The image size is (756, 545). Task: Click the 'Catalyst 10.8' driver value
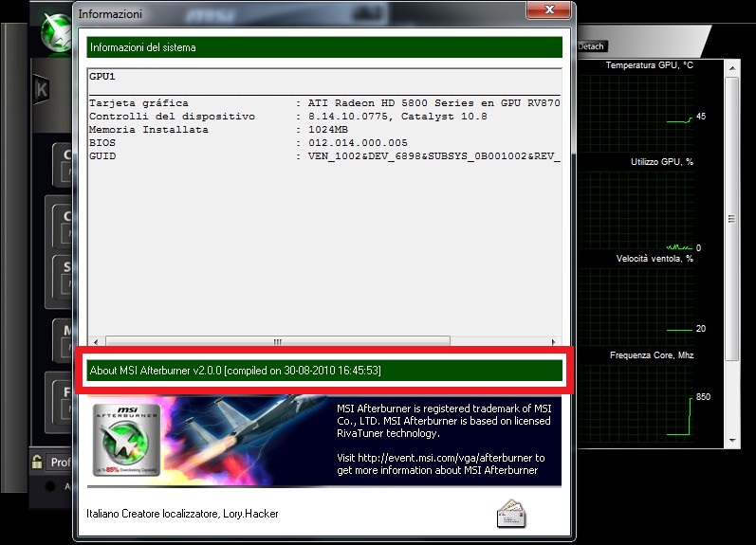click(x=444, y=117)
